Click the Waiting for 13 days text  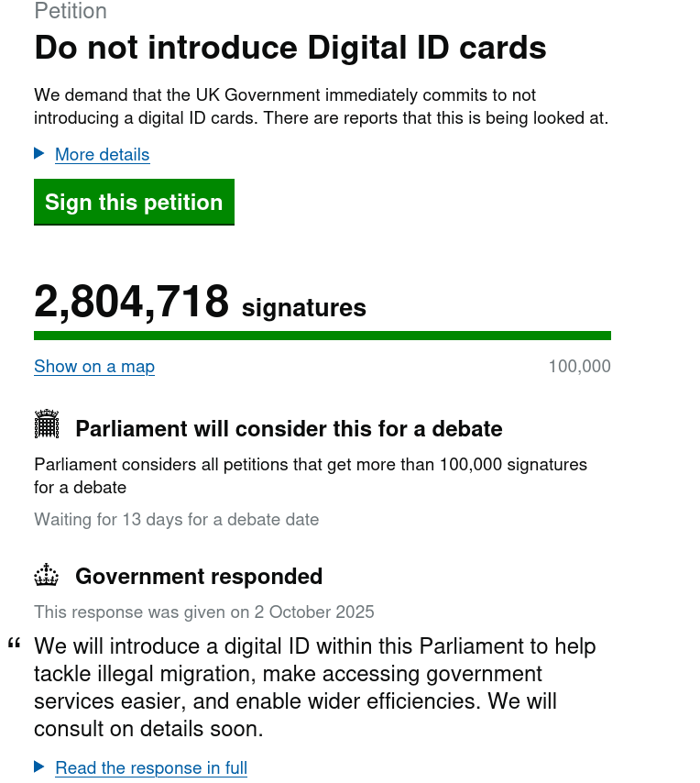tap(177, 519)
